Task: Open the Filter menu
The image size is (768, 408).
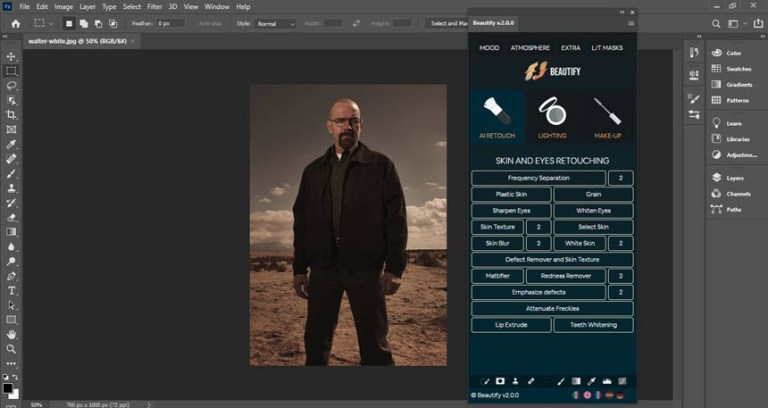Action: pyautogui.click(x=154, y=7)
